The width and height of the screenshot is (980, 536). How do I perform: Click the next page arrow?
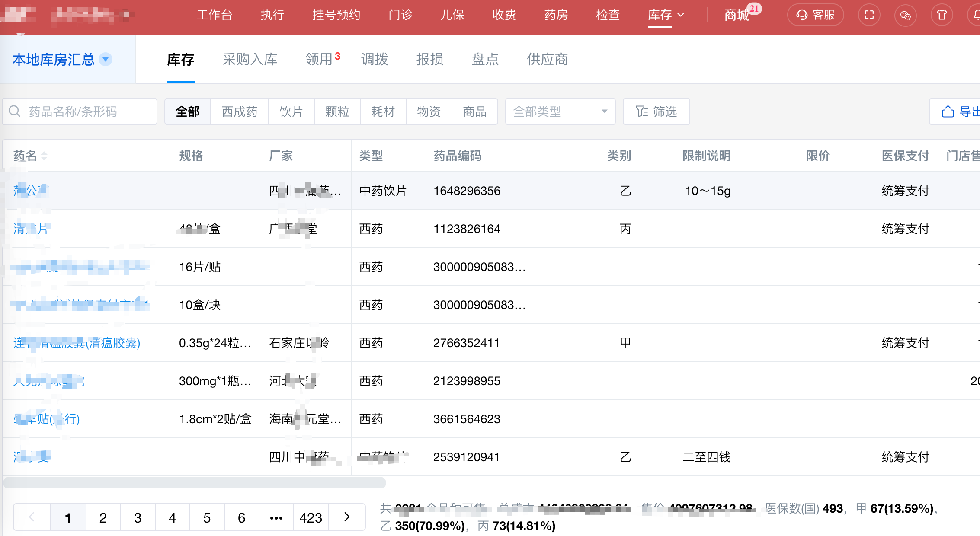346,517
